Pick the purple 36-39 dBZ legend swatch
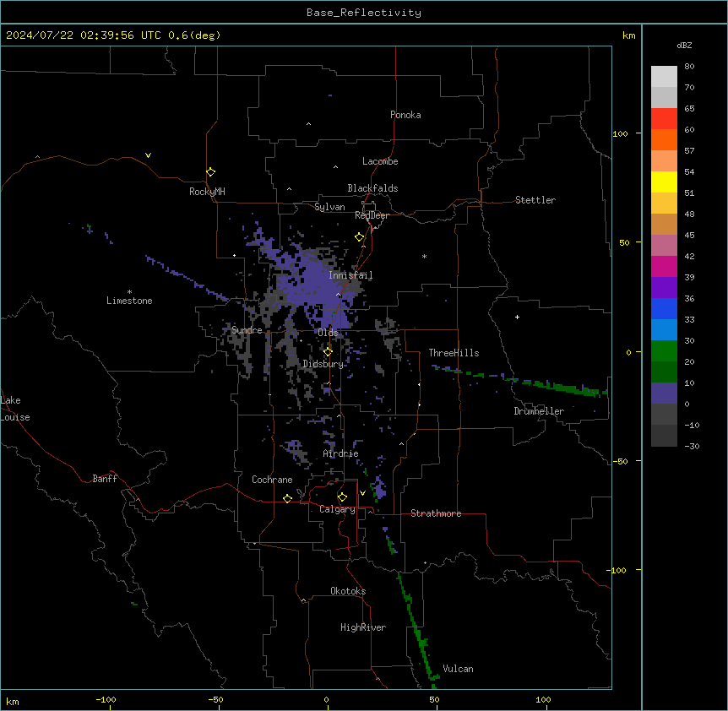This screenshot has width=728, height=711. (x=664, y=288)
